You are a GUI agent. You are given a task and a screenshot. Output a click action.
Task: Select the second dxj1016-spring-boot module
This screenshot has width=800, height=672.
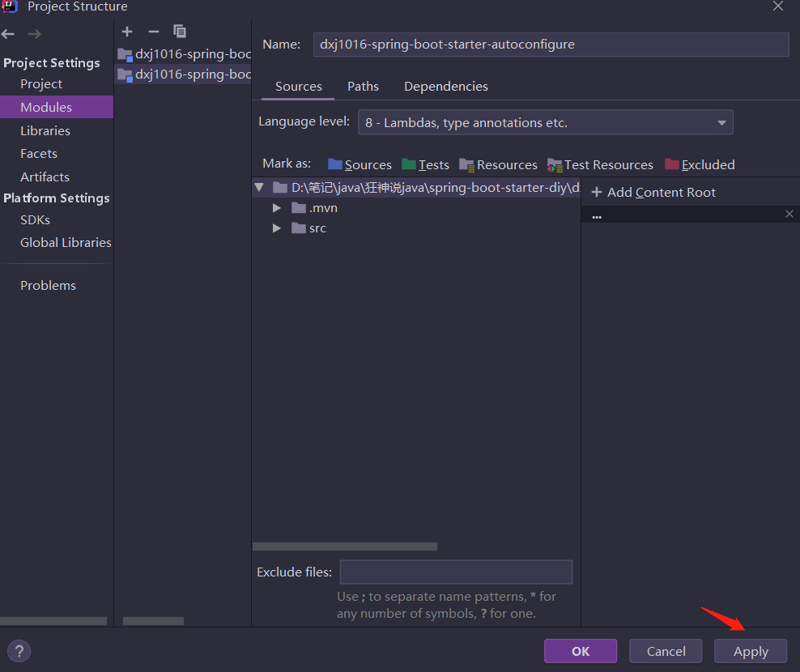click(183, 74)
